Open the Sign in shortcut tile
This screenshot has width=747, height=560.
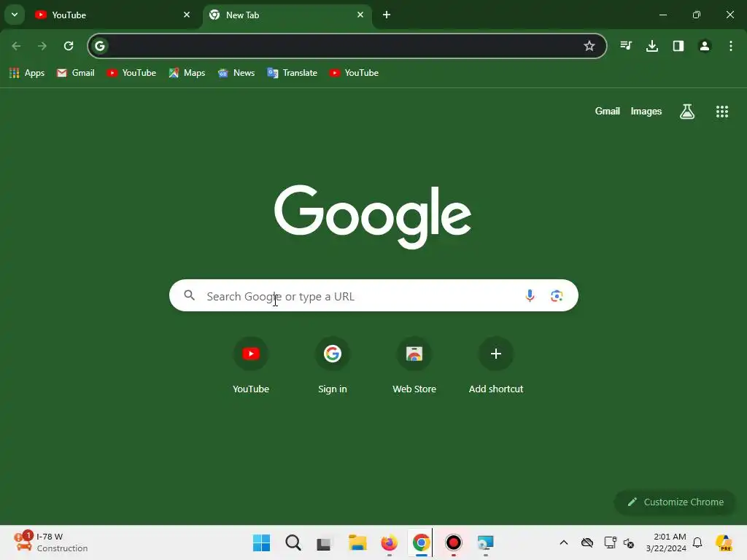[x=333, y=365]
